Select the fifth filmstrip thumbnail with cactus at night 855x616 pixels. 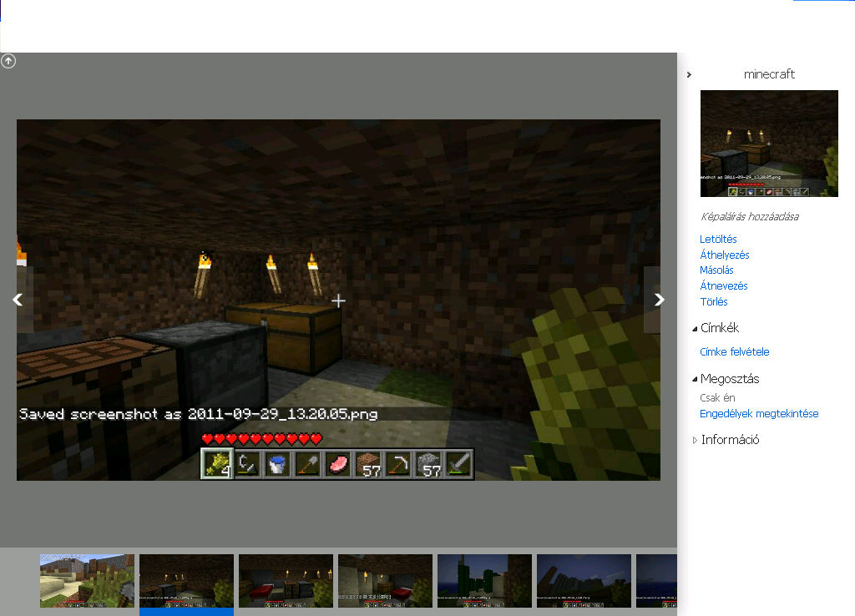484,581
